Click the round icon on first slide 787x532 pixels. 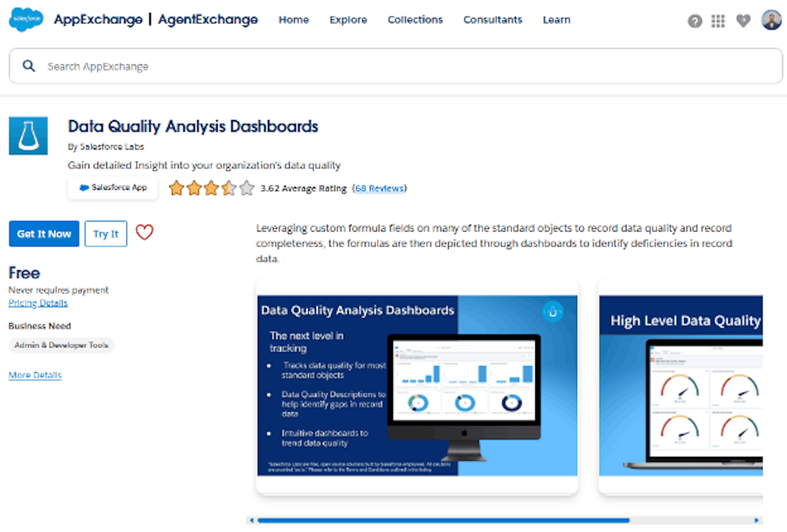pos(553,311)
